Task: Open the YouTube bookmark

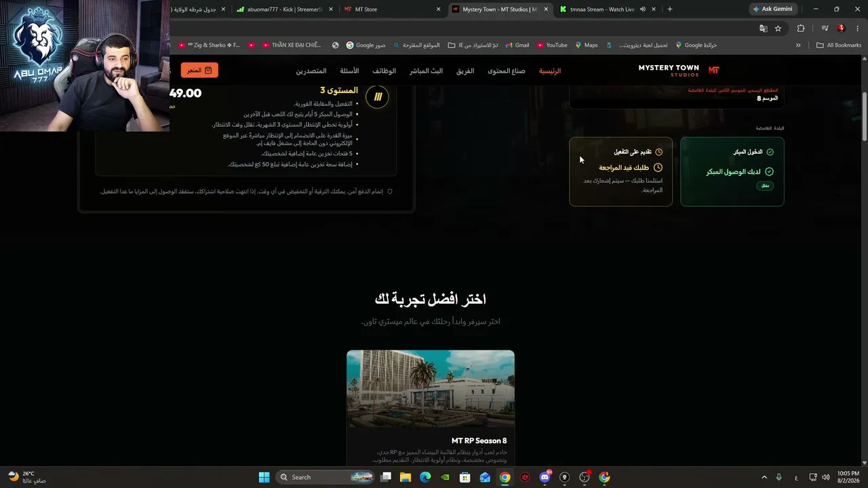Action: coord(551,45)
